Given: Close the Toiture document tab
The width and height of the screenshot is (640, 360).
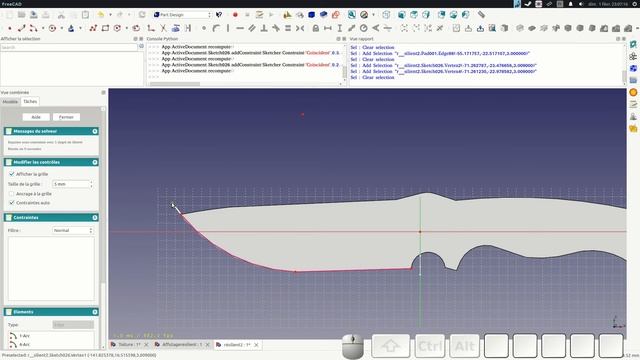Looking at the screenshot, I should [146, 345].
